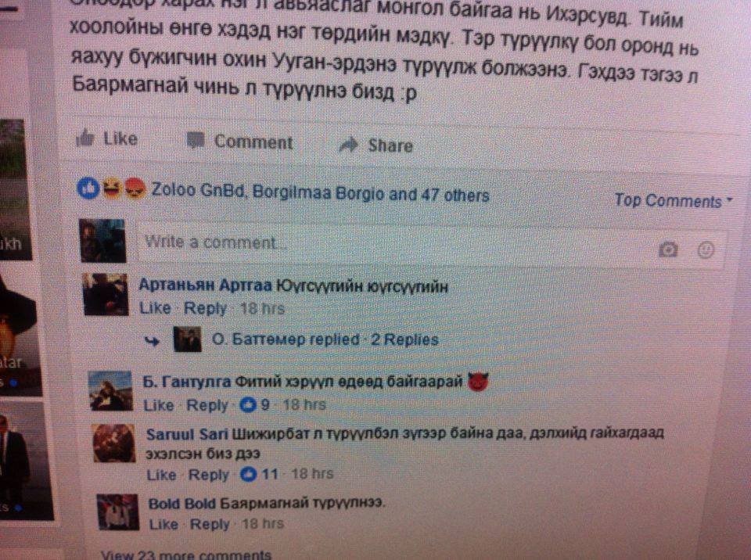This screenshot has height=560, width=751.
Task: Click the Like thumbs-up icon under the post
Action: [x=85, y=138]
